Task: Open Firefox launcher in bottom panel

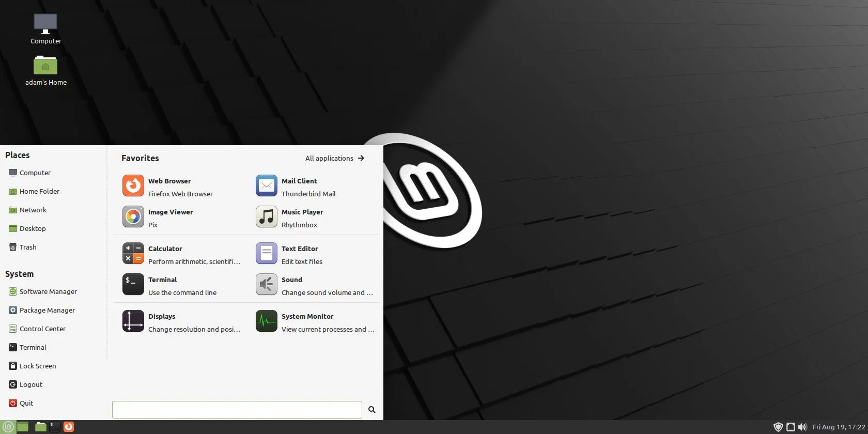Action: (x=69, y=427)
